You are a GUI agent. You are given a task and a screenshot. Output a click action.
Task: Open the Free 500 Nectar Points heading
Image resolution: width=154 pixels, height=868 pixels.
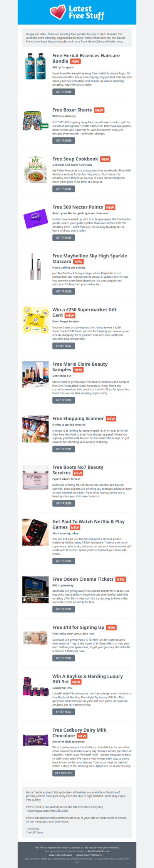click(x=78, y=207)
